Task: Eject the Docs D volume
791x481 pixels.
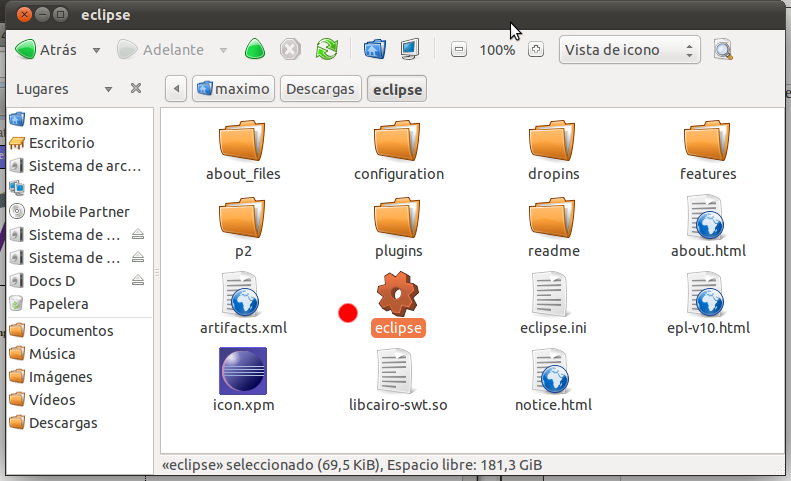Action: click(x=138, y=280)
